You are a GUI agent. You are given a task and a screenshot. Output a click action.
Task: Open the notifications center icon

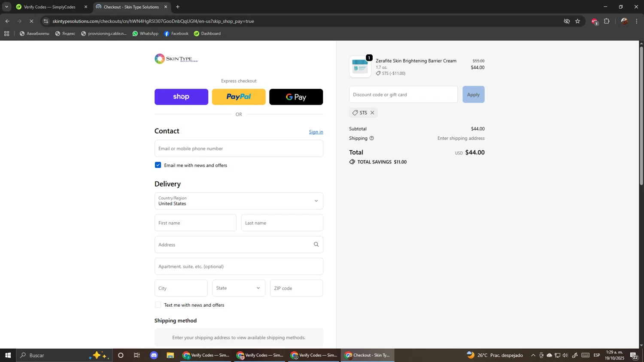[634, 355]
